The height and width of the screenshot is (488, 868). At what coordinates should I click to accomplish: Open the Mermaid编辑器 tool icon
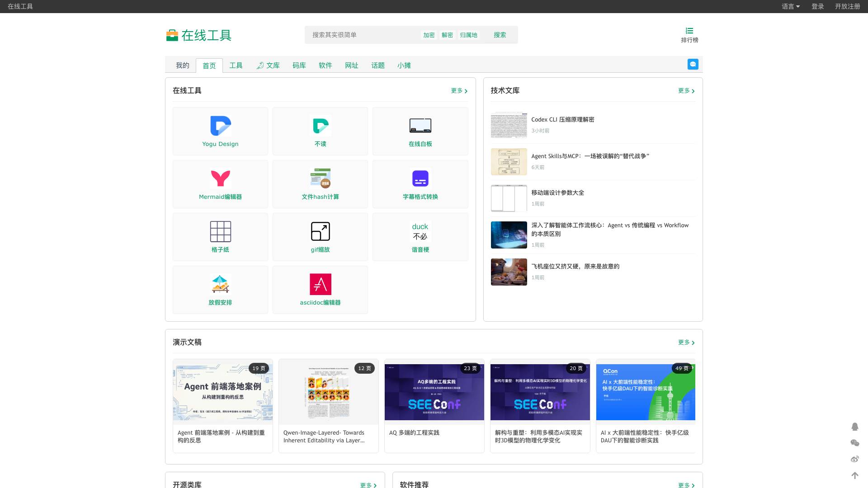coord(220,179)
